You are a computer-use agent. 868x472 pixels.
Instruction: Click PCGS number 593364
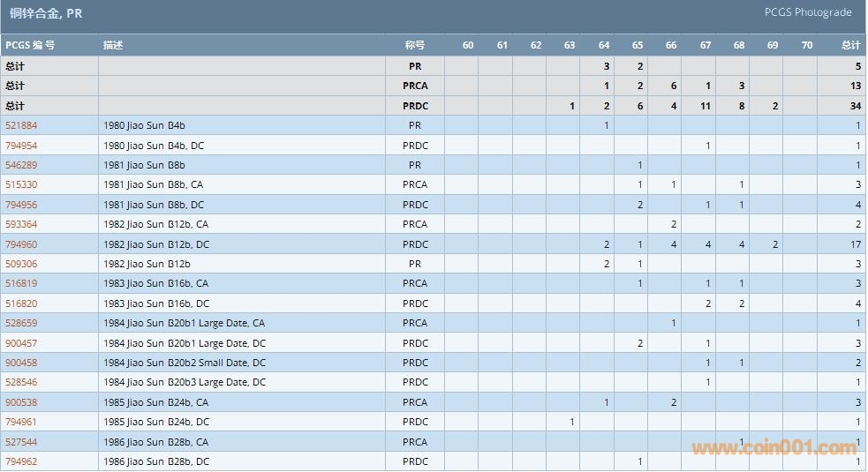(21, 224)
